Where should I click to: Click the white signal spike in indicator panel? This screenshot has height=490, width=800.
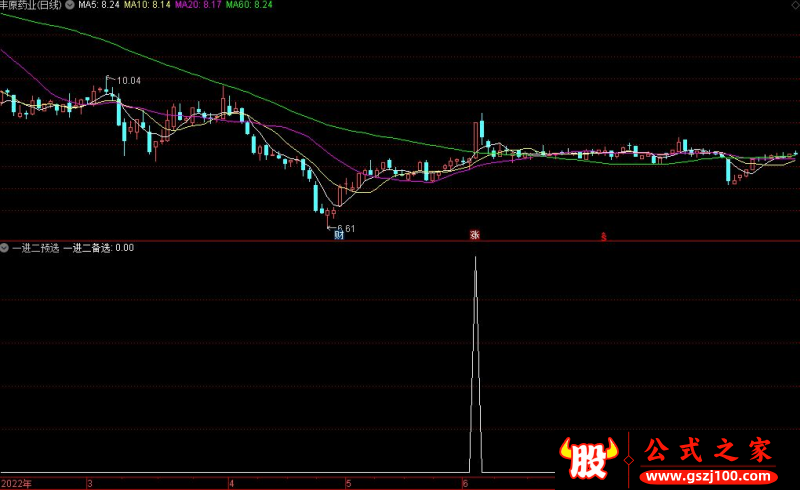point(476,364)
